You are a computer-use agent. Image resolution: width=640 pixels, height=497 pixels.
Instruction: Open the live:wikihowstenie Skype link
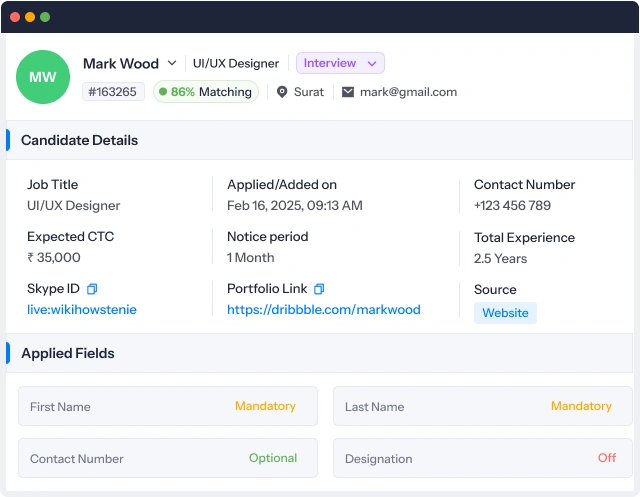coord(82,310)
